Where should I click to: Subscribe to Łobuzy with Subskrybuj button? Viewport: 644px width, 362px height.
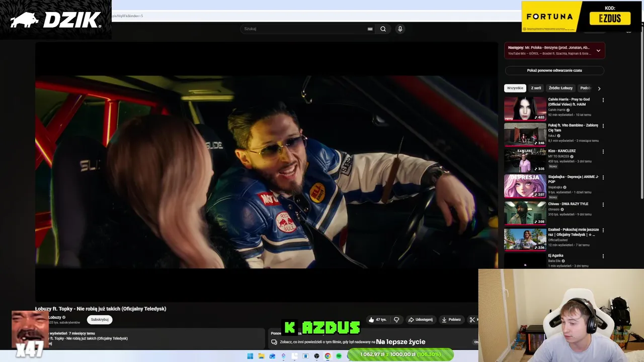[x=100, y=319]
